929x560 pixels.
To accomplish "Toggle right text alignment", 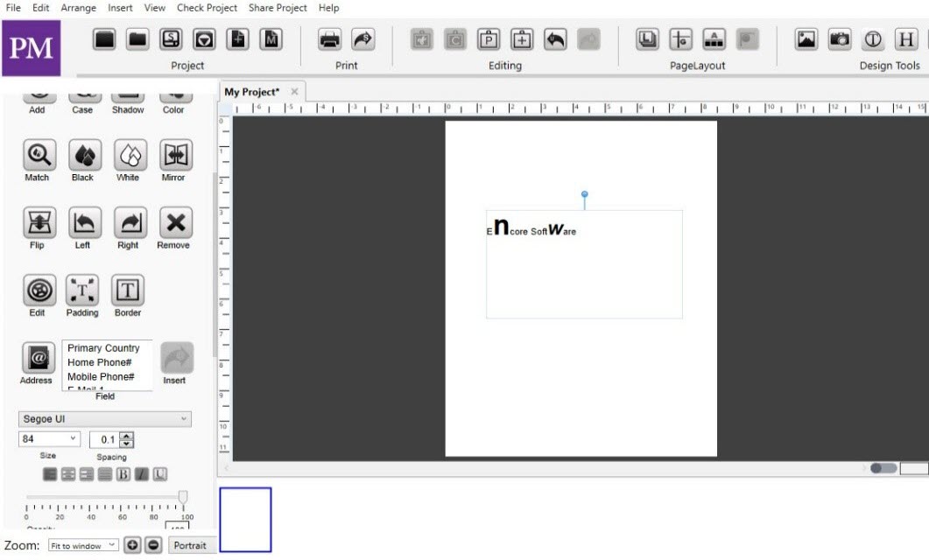I will 87,474.
